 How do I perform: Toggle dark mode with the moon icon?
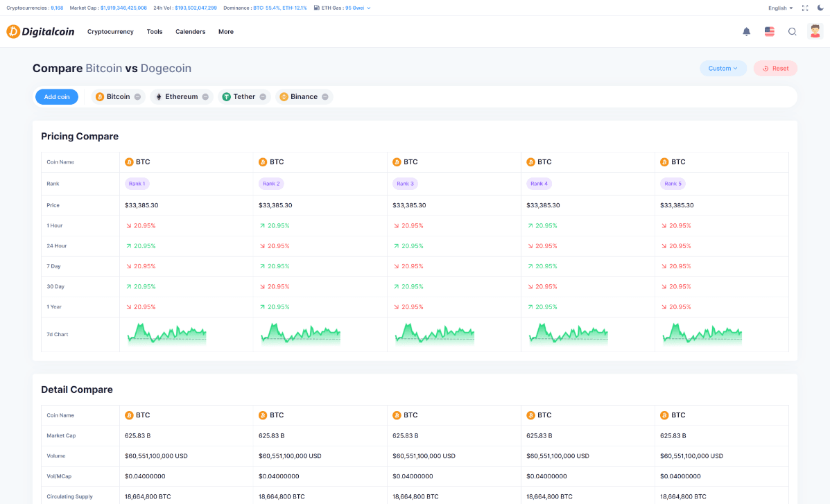(x=820, y=8)
